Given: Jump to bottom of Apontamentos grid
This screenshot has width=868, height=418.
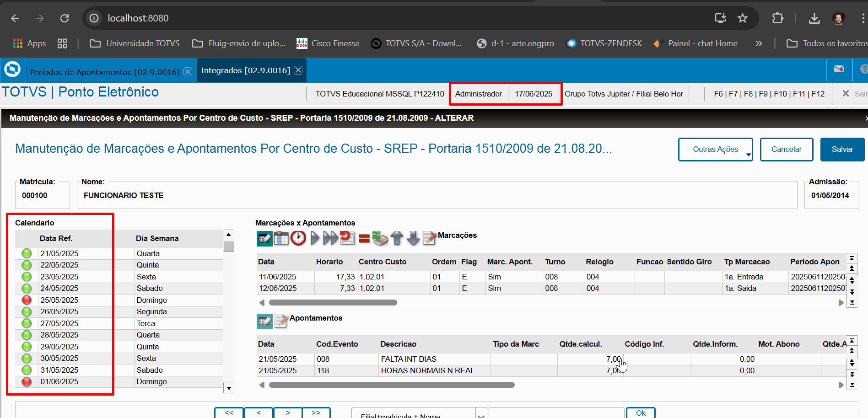Looking at the screenshot, I should pos(852,385).
